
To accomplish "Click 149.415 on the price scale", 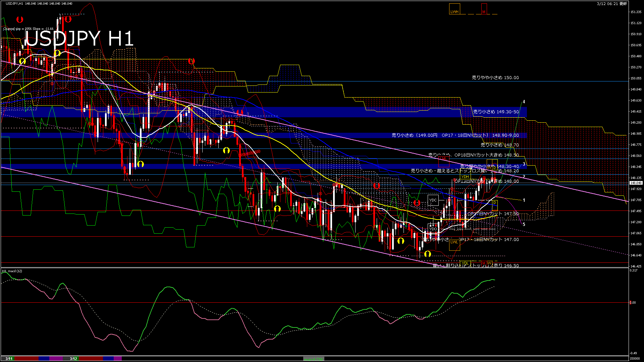I will 636,112.
